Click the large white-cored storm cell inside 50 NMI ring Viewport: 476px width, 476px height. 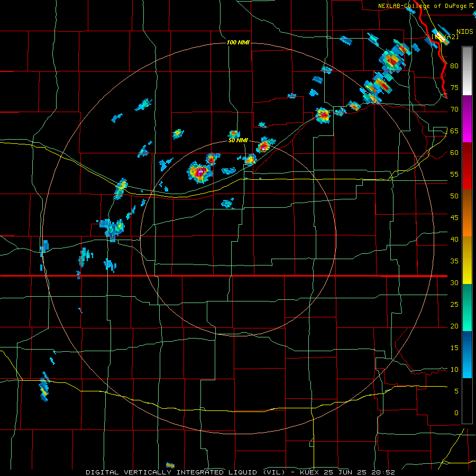point(200,172)
